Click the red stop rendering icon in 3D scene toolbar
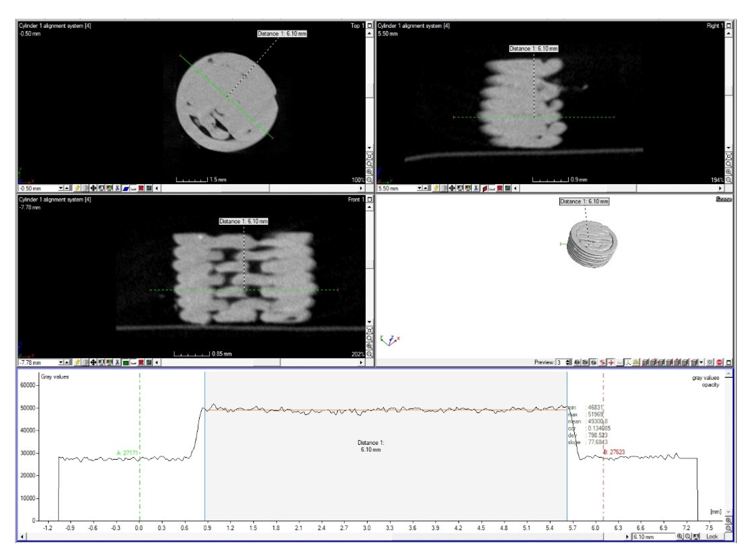Screen dimensions: 756x559 [x=719, y=362]
